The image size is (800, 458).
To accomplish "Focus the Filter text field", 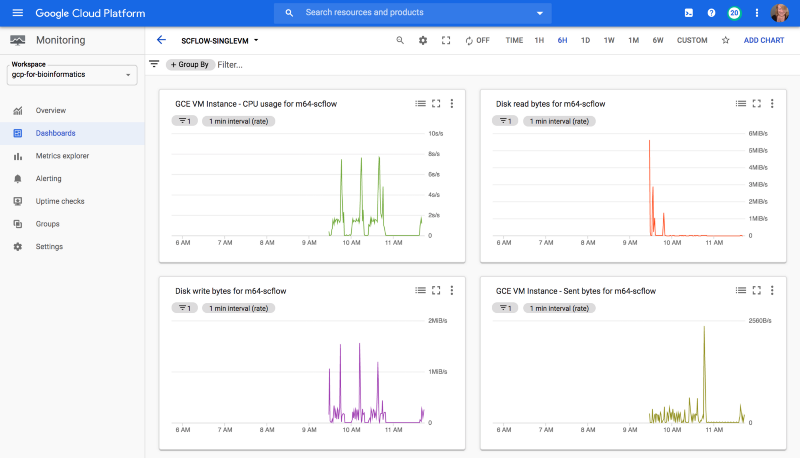I will tap(230, 65).
